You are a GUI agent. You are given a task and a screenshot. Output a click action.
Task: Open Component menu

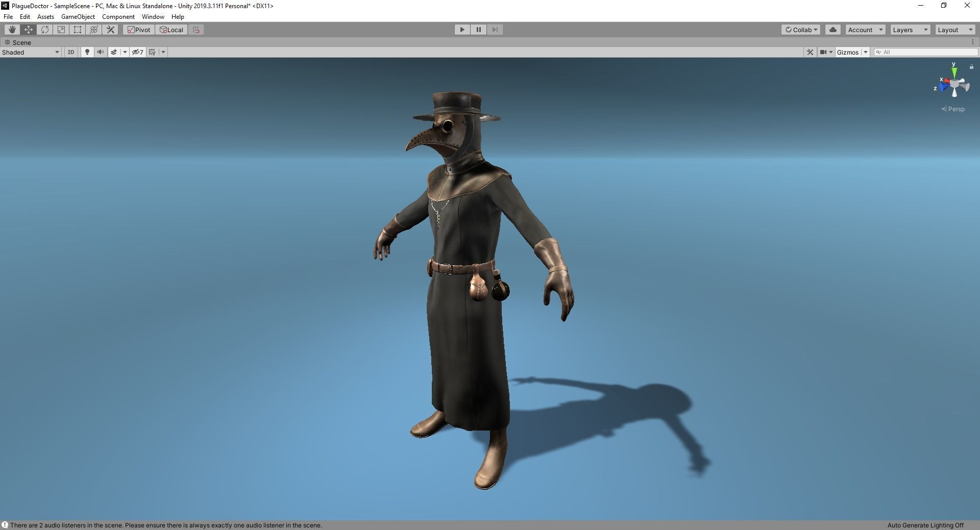tap(118, 17)
